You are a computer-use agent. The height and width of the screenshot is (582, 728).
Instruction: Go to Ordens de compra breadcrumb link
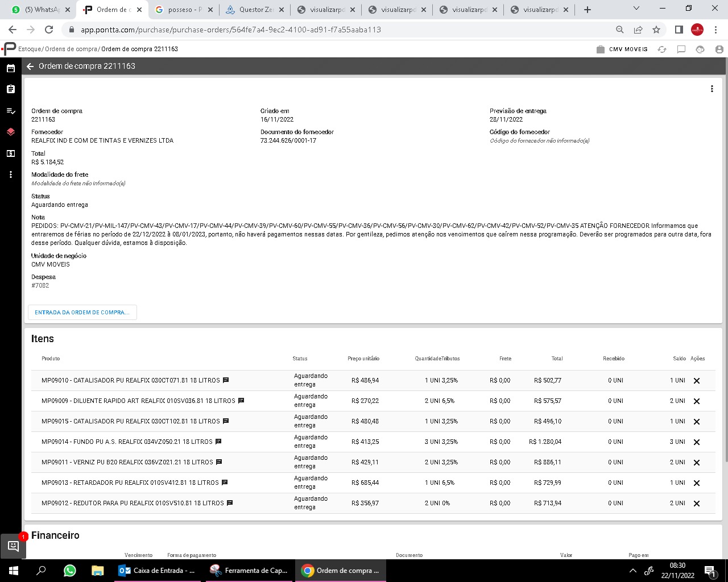coord(71,49)
